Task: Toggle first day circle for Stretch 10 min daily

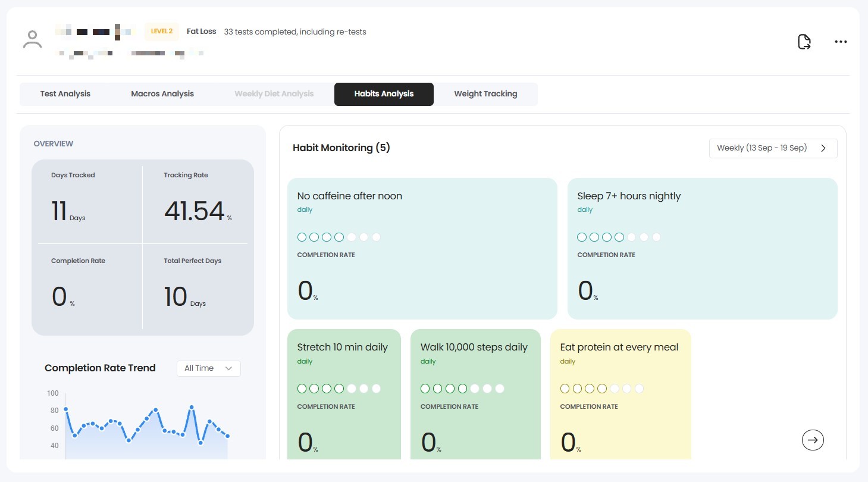Action: coord(302,389)
